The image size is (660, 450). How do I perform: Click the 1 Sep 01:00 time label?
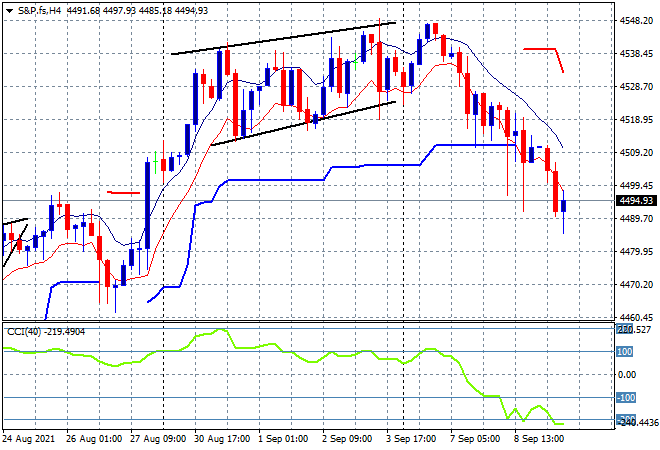(283, 439)
